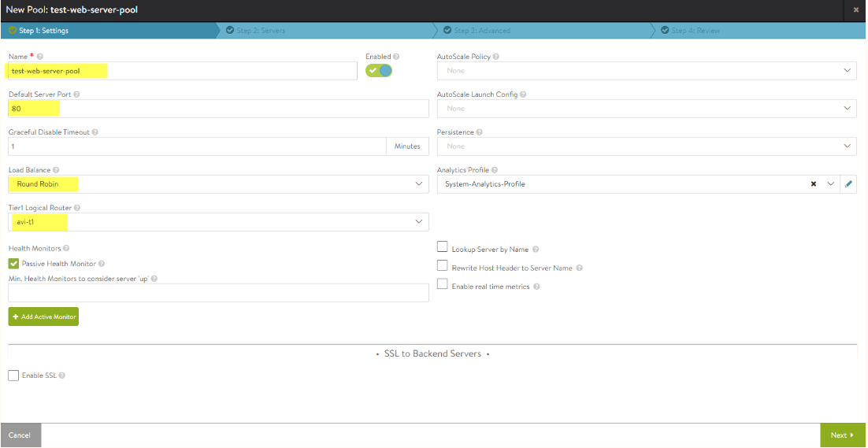Click help icon beside AutoScale Launch Config

pos(523,94)
